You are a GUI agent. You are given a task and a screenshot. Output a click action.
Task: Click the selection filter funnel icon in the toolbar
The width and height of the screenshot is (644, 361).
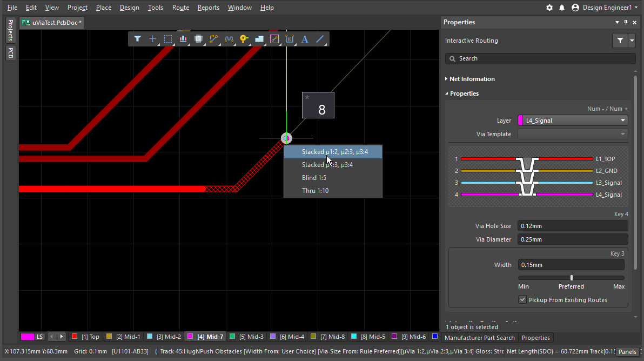pyautogui.click(x=137, y=39)
